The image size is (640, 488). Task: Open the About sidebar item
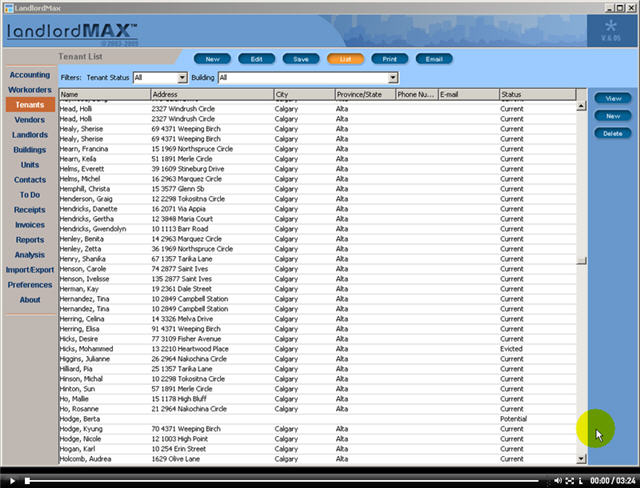click(30, 300)
